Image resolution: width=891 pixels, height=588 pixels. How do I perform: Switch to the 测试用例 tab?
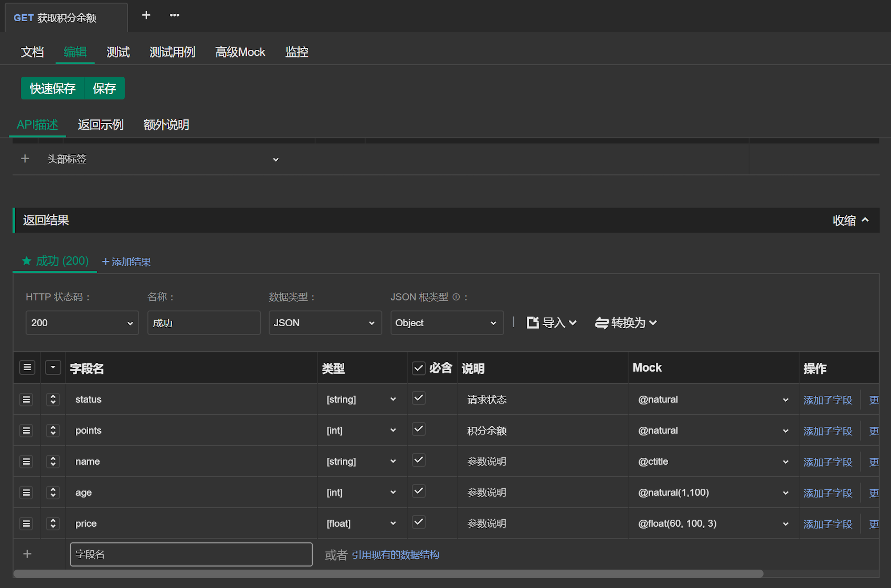(x=172, y=52)
